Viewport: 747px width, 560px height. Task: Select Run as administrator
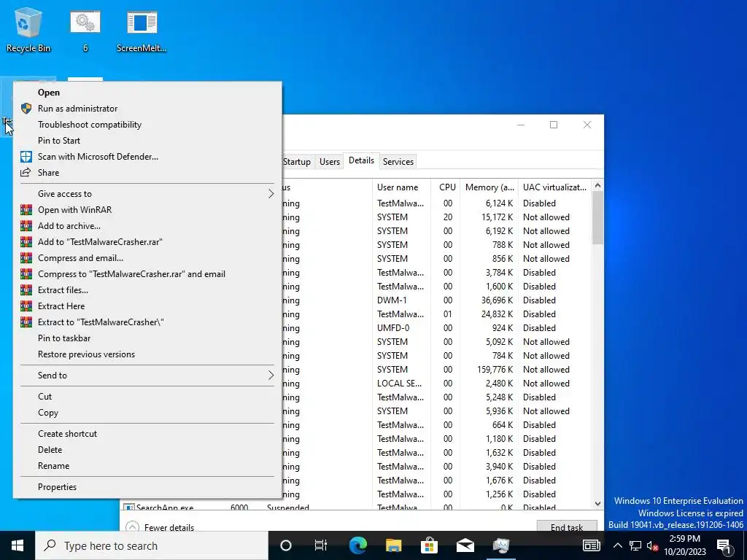(x=147, y=109)
